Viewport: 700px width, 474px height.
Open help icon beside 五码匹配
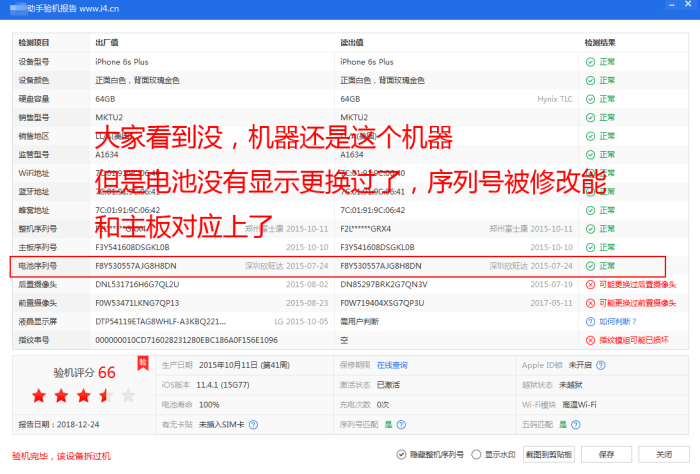(x=575, y=424)
